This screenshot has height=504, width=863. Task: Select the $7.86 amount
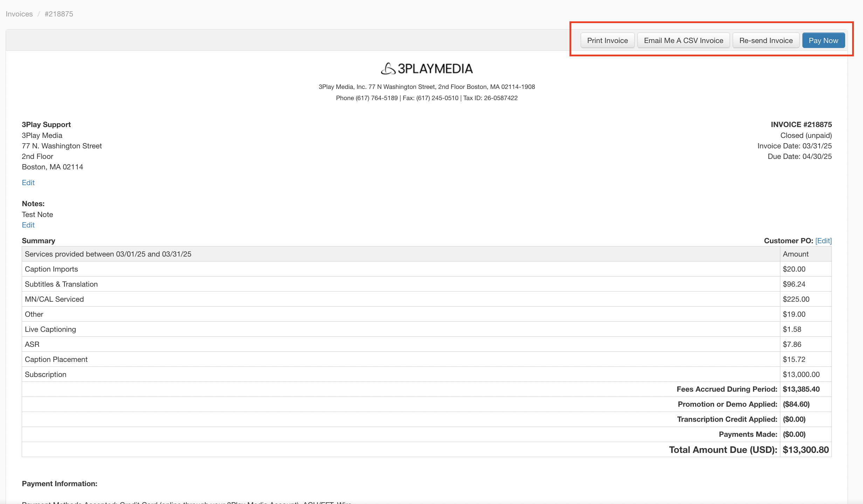(x=792, y=344)
